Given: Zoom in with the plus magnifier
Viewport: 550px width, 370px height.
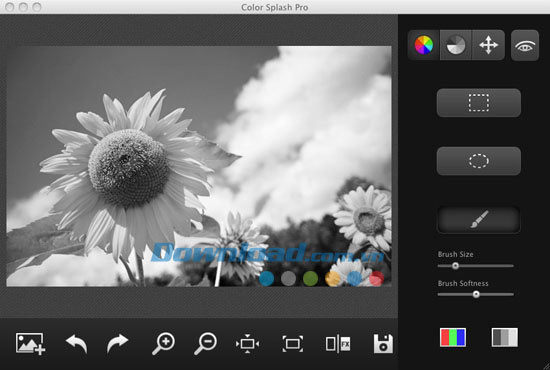Looking at the screenshot, I should [163, 343].
